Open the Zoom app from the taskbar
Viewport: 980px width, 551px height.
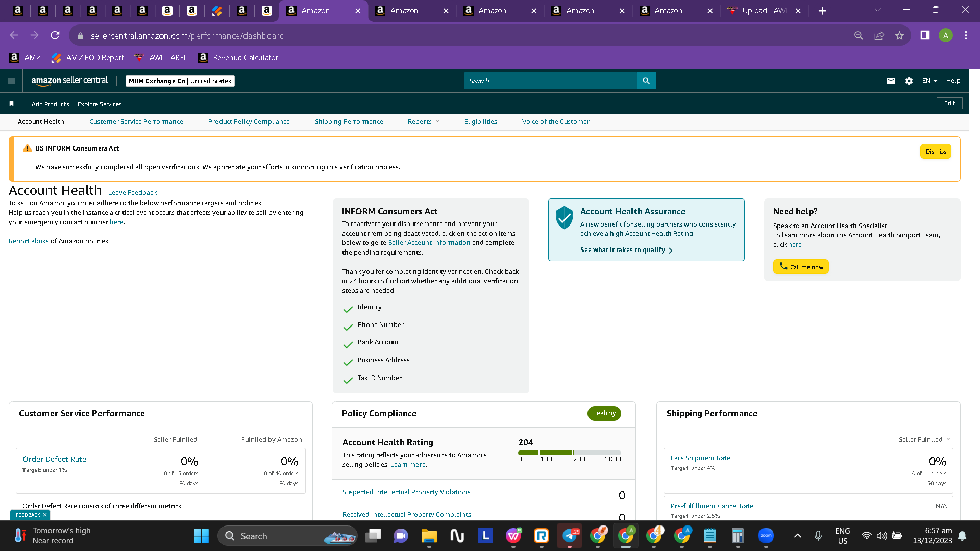click(766, 536)
